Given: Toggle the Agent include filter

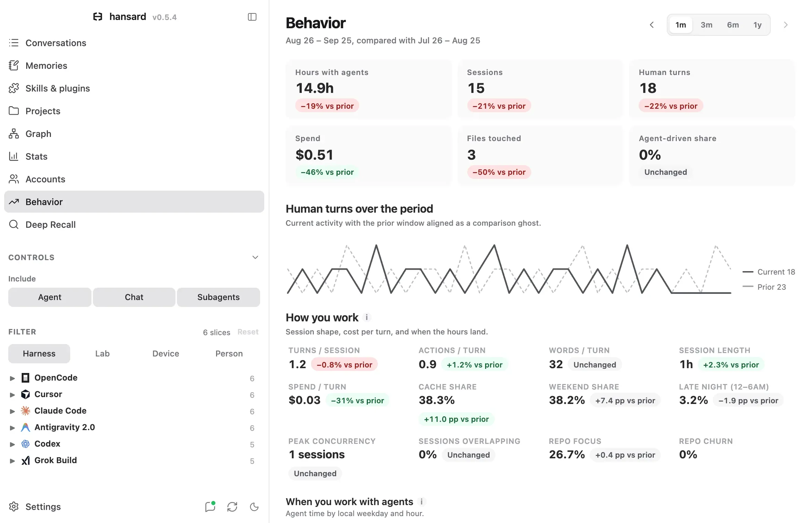Looking at the screenshot, I should click(50, 297).
